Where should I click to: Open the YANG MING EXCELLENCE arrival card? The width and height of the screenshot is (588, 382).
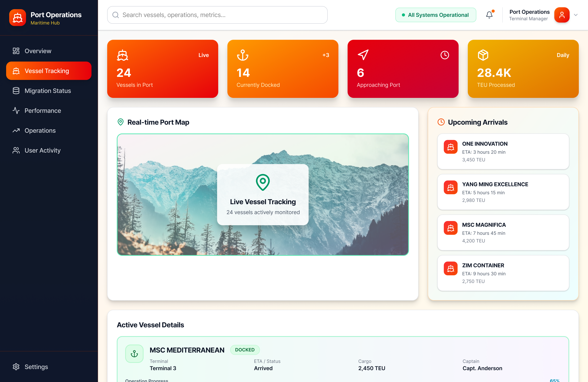[x=503, y=192]
